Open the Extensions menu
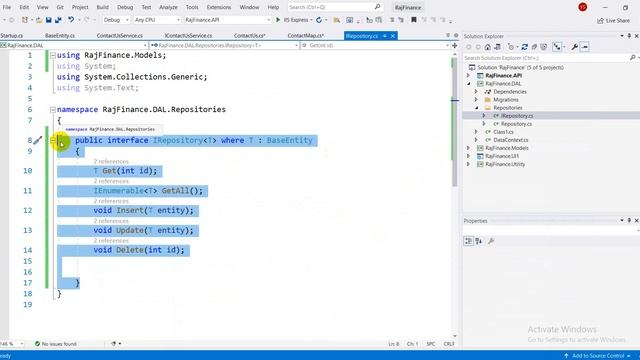 coord(219,7)
